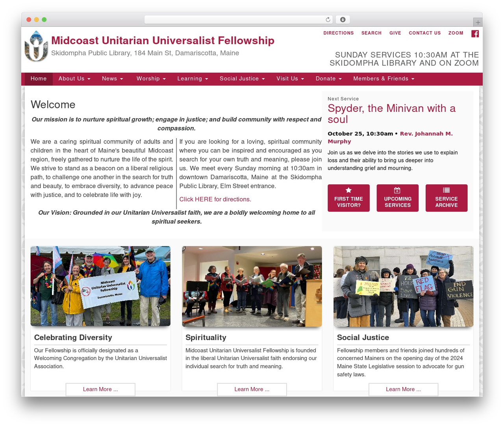
Task: Open the Learning dropdown menu
Action: [193, 79]
